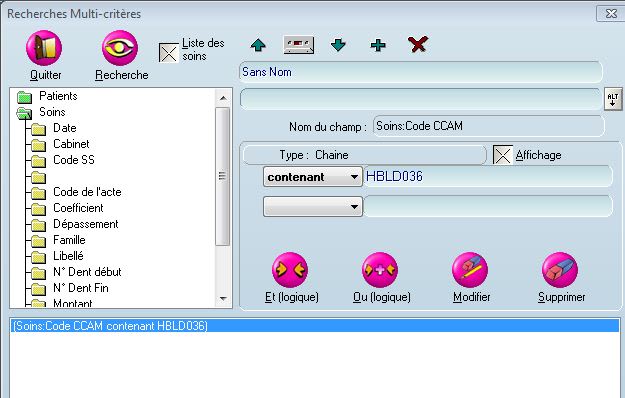Screen dimensions: 625x398
Task: Click the red X delete icon
Action: tap(418, 44)
